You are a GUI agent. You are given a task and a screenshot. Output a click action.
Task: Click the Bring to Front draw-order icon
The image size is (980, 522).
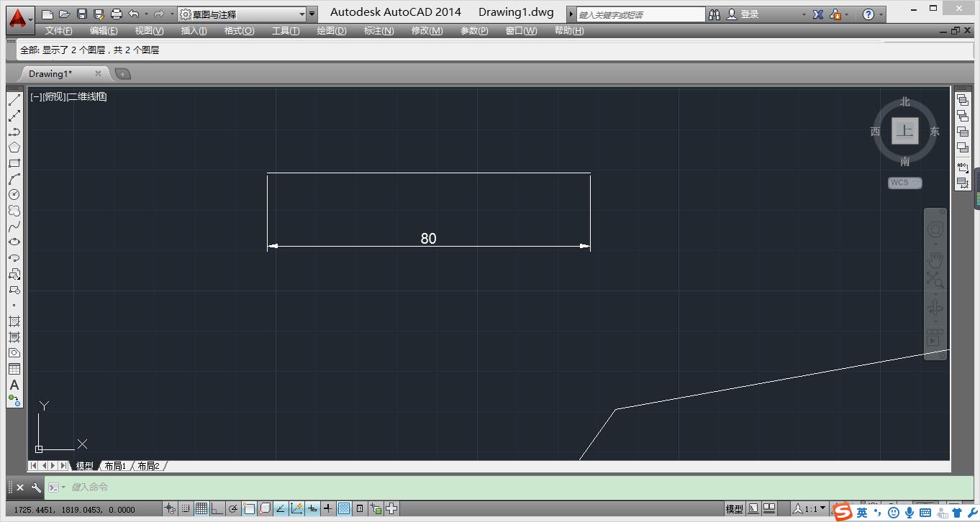963,100
